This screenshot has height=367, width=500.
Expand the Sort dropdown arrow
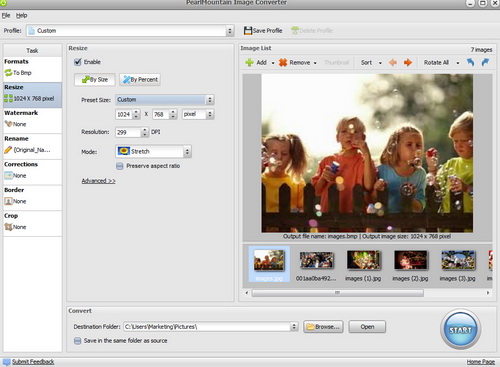380,63
